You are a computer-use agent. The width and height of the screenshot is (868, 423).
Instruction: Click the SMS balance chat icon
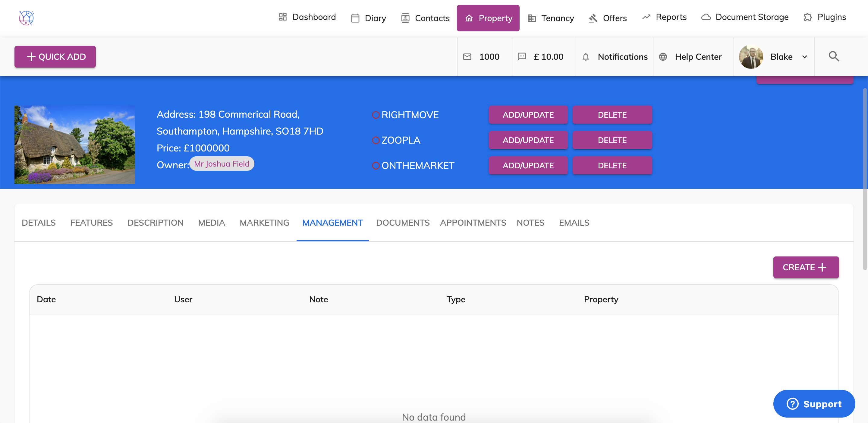[521, 57]
